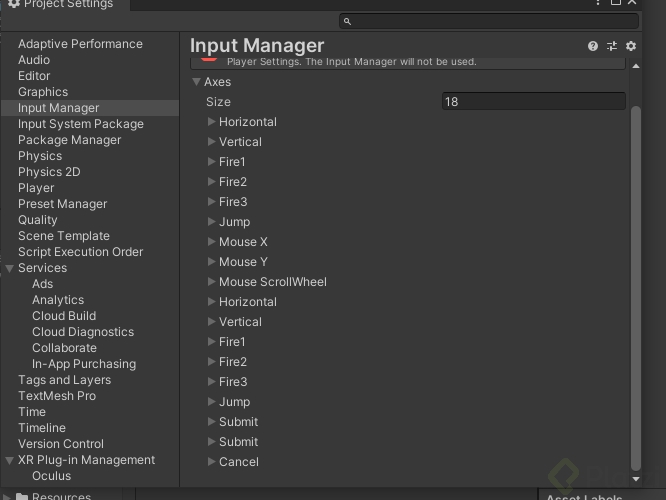The width and height of the screenshot is (666, 500).
Task: Click the scrollbar up arrow
Action: pyautogui.click(x=635, y=66)
